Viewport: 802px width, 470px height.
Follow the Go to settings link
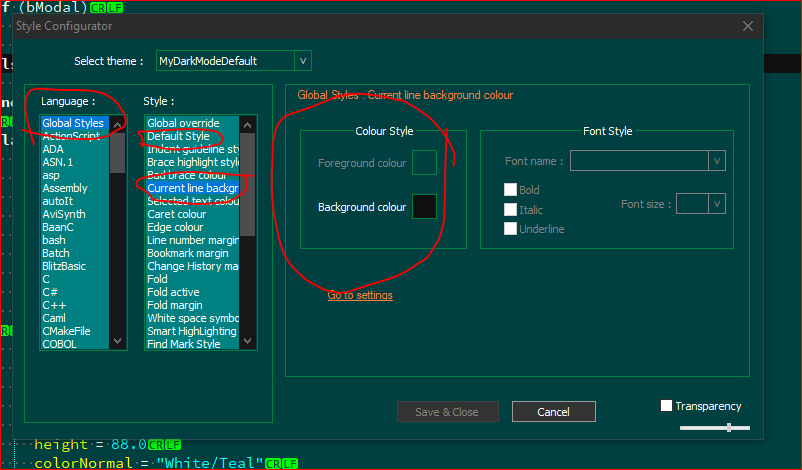360,295
